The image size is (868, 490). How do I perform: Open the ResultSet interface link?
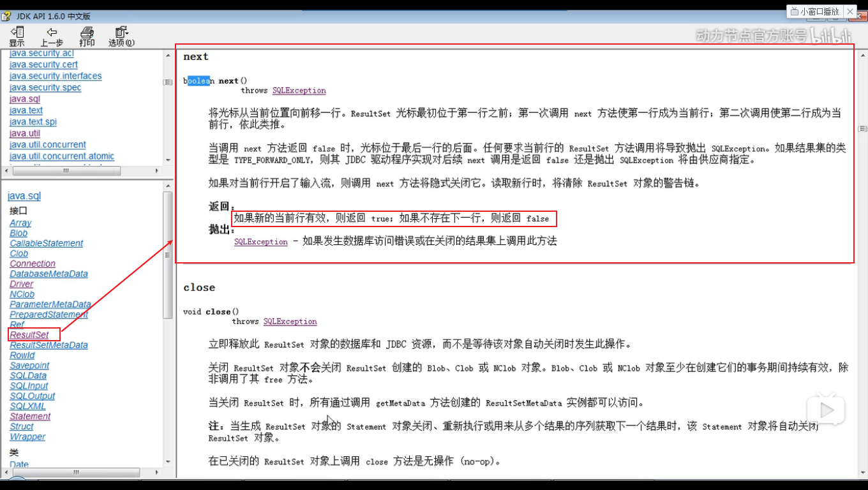coord(29,335)
